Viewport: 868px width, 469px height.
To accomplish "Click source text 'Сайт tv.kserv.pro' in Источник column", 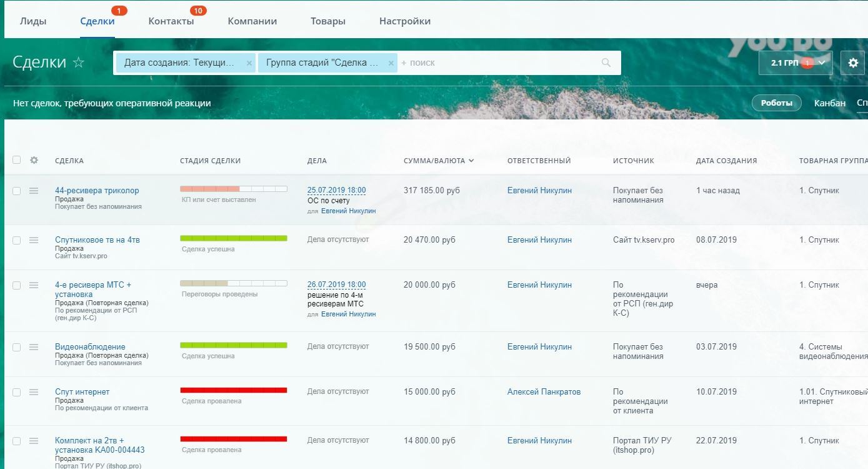I will (x=644, y=240).
